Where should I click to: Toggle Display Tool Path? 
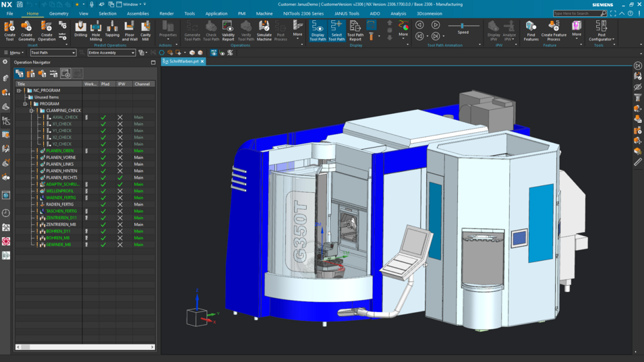pos(318,31)
